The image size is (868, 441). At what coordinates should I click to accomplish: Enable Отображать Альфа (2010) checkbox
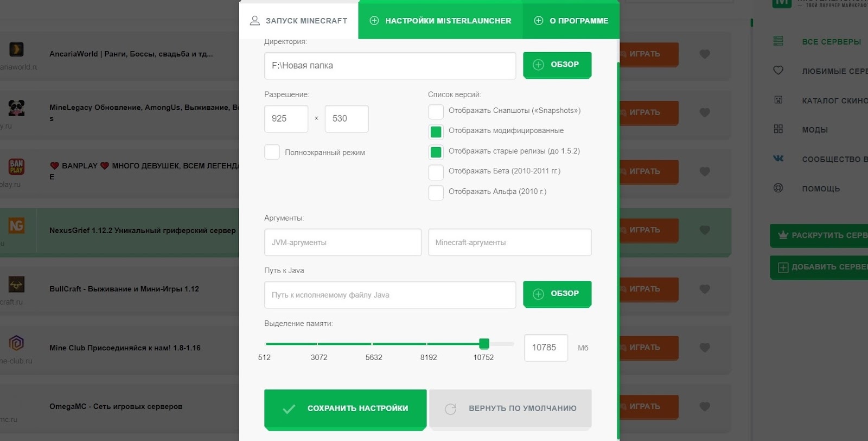pyautogui.click(x=436, y=192)
